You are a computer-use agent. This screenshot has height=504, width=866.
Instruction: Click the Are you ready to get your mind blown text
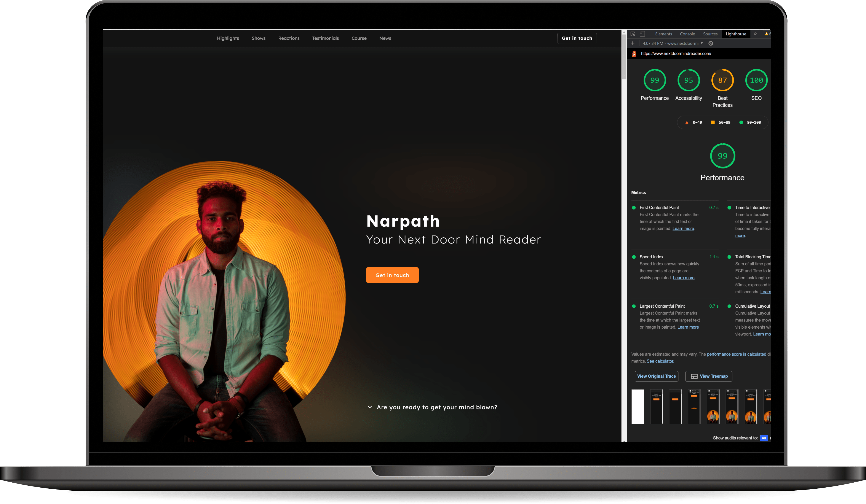(437, 407)
